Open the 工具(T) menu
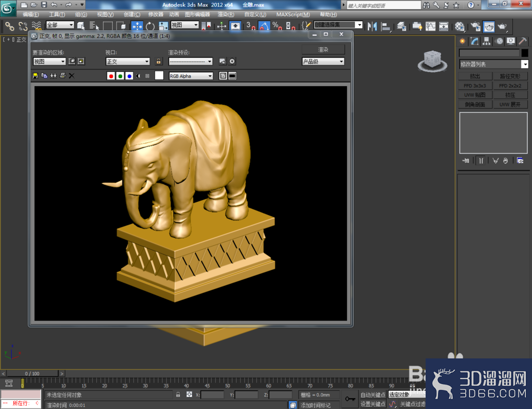 (x=57, y=14)
